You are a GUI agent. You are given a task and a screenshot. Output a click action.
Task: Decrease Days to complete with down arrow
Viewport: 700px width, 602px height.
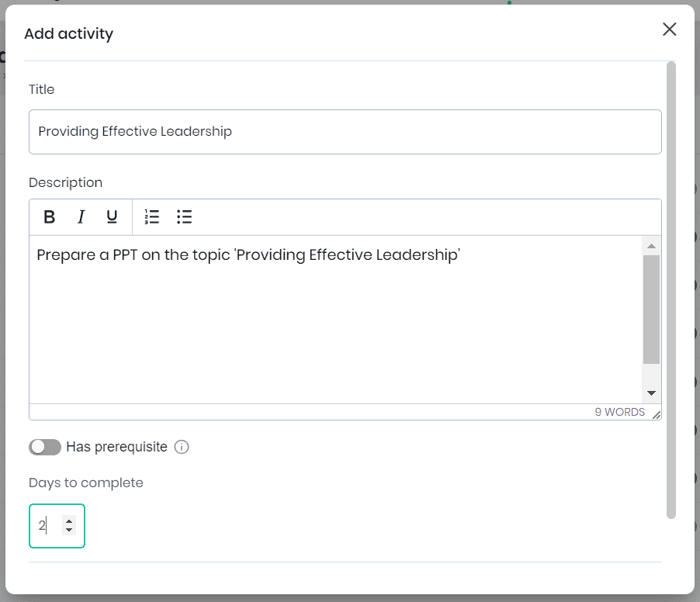[x=69, y=530]
